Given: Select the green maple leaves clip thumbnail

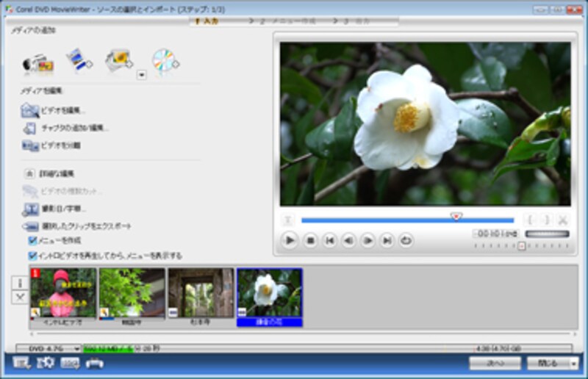Looking at the screenshot, I should pyautogui.click(x=132, y=294).
